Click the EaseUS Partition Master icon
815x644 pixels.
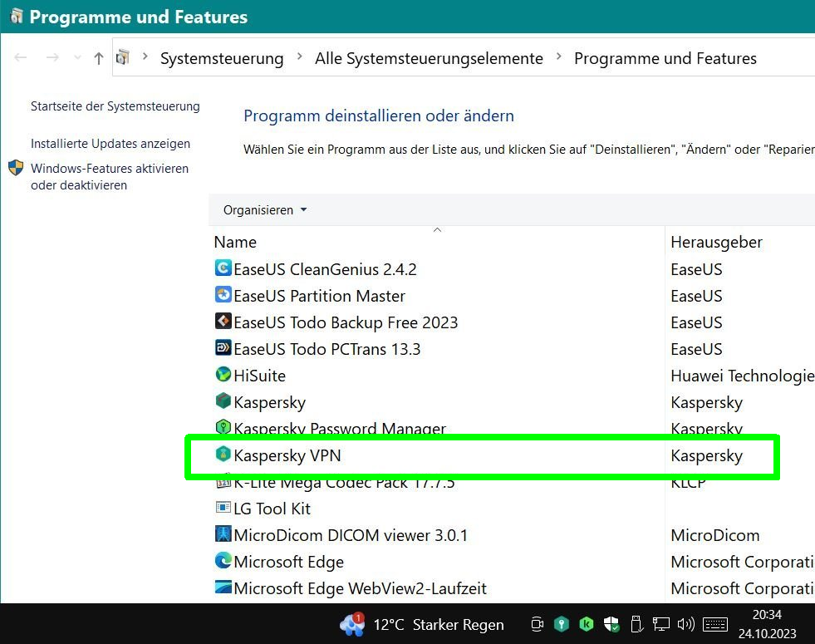click(x=223, y=295)
